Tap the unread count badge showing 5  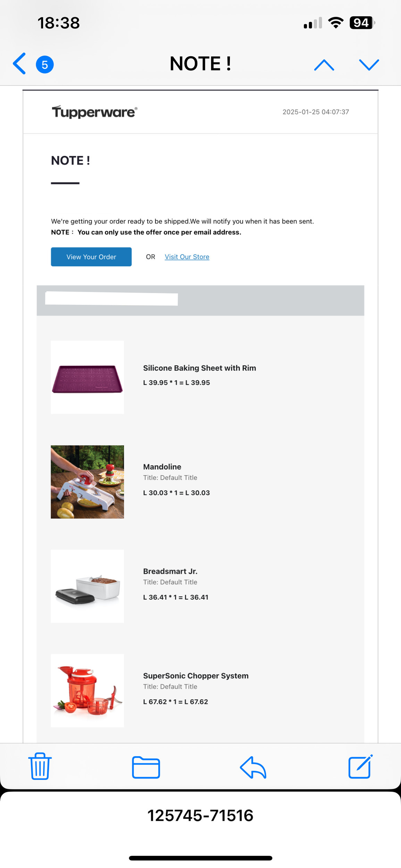tap(45, 65)
